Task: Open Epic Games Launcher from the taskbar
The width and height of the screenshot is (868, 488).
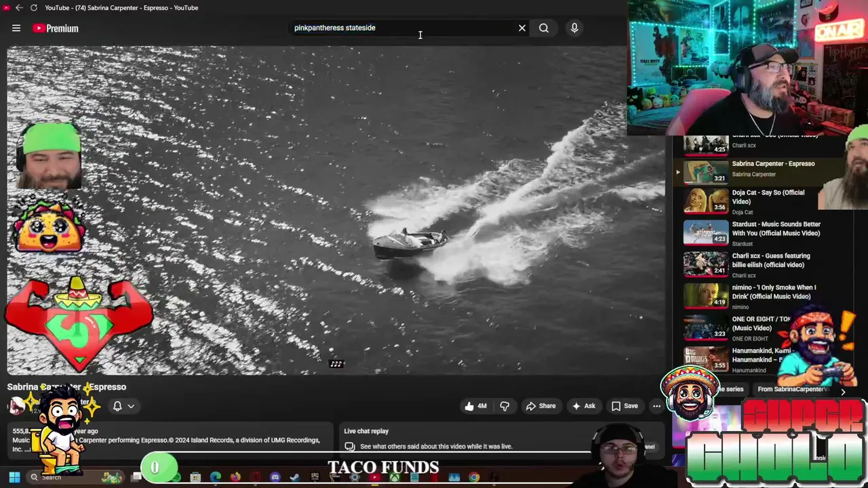Action: [x=315, y=477]
